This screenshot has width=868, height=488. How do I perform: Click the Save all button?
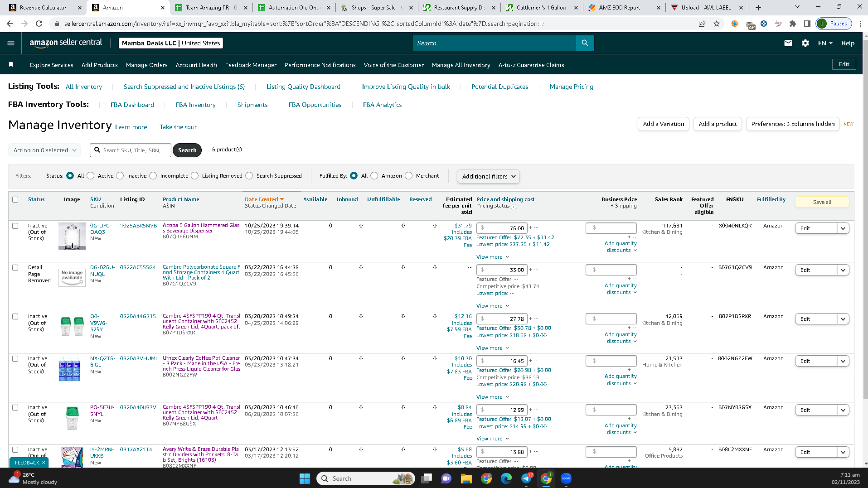pyautogui.click(x=822, y=202)
